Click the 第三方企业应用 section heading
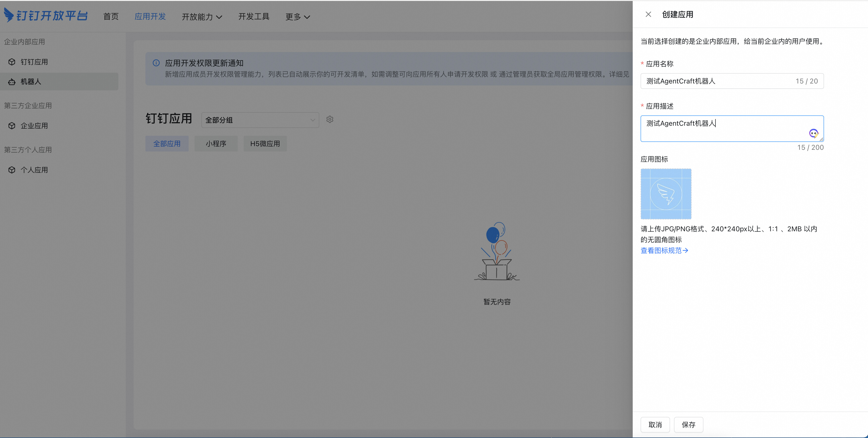 coord(28,106)
